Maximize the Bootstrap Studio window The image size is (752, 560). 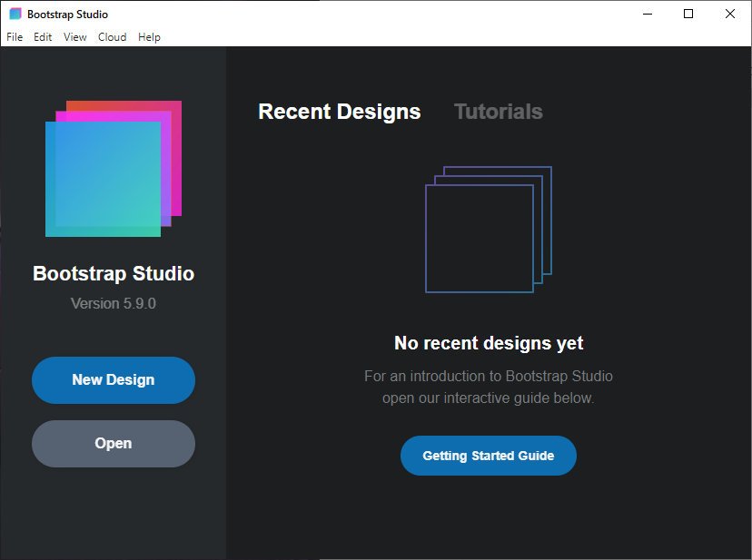(x=688, y=14)
